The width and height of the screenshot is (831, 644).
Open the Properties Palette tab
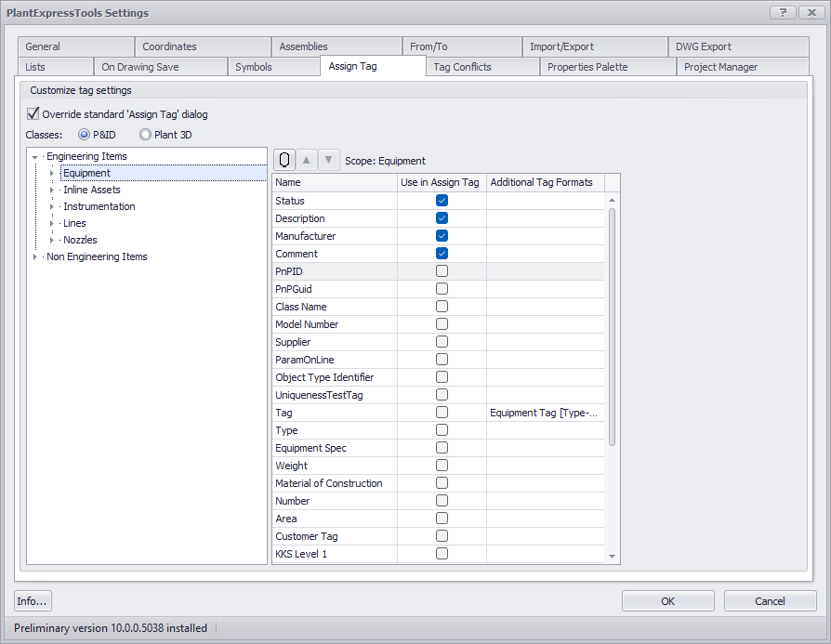click(608, 67)
